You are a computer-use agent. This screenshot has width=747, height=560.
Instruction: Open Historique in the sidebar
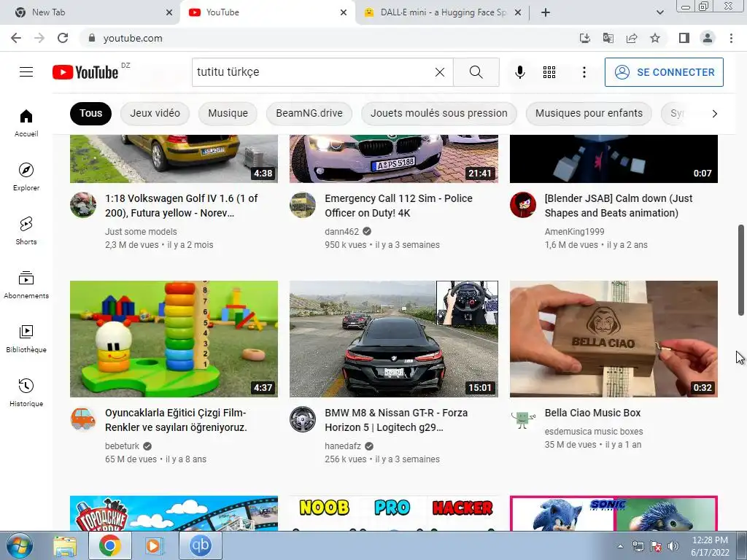26,393
